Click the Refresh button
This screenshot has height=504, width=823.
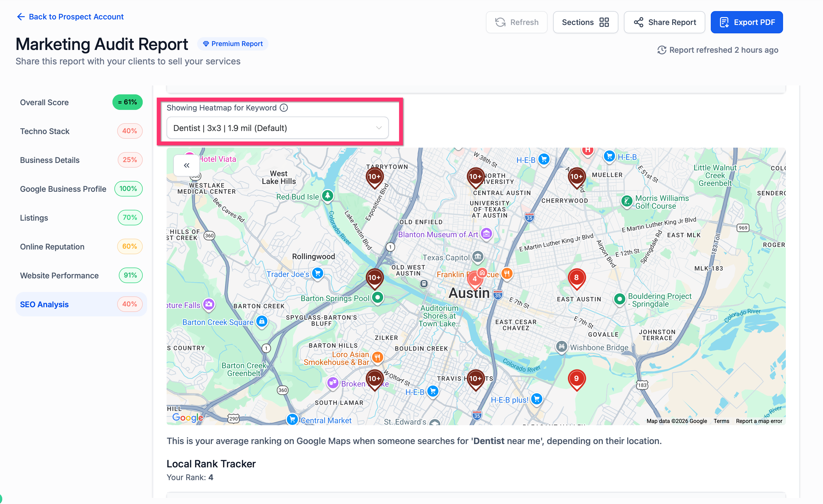click(516, 22)
